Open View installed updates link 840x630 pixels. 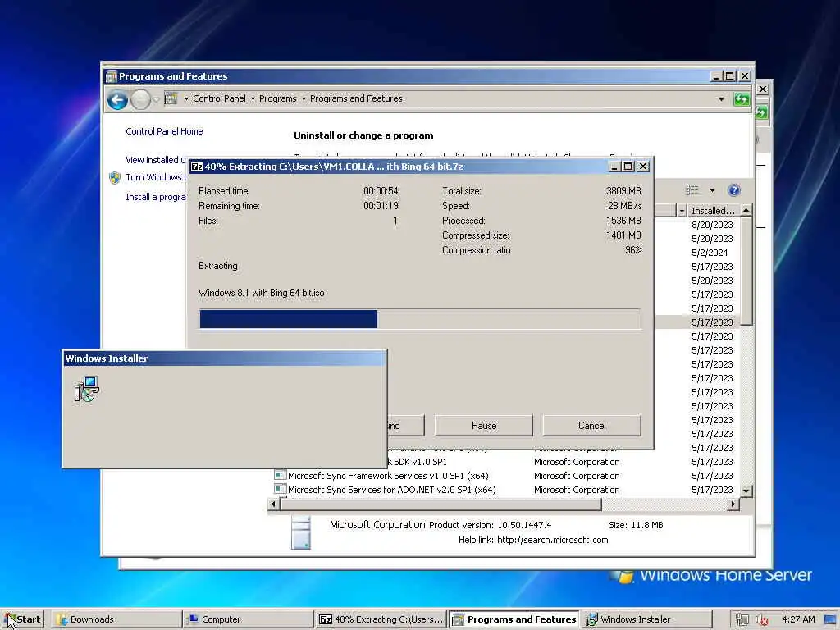155,160
